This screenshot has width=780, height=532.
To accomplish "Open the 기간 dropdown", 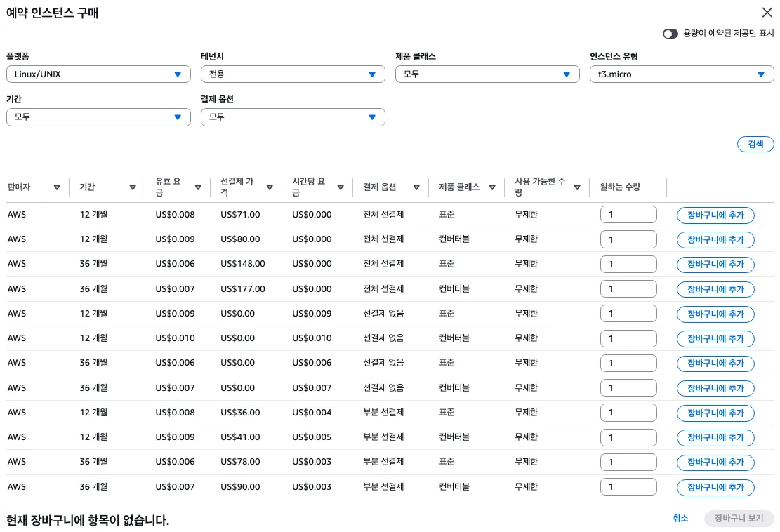I will click(98, 117).
